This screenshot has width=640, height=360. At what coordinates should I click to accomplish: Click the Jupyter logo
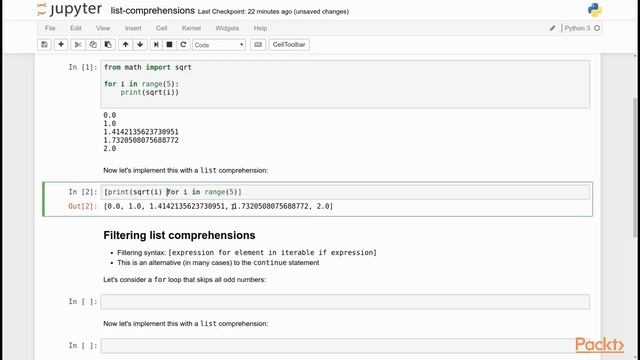pyautogui.click(x=69, y=9)
